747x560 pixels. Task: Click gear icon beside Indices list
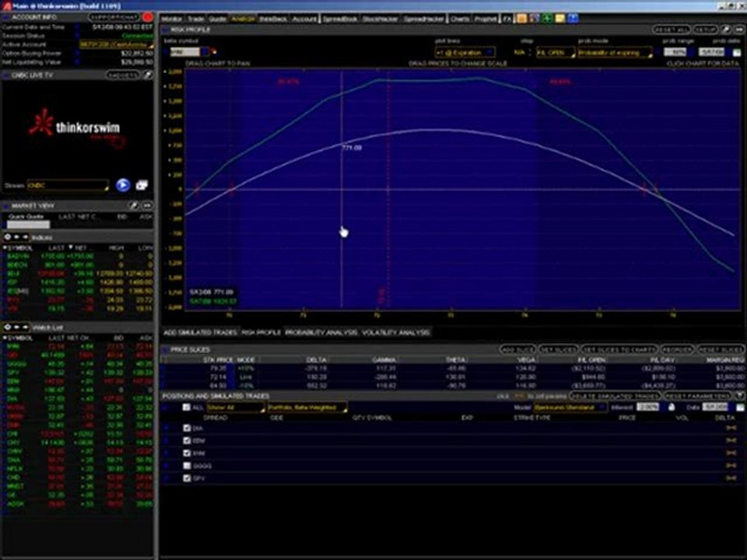8,236
